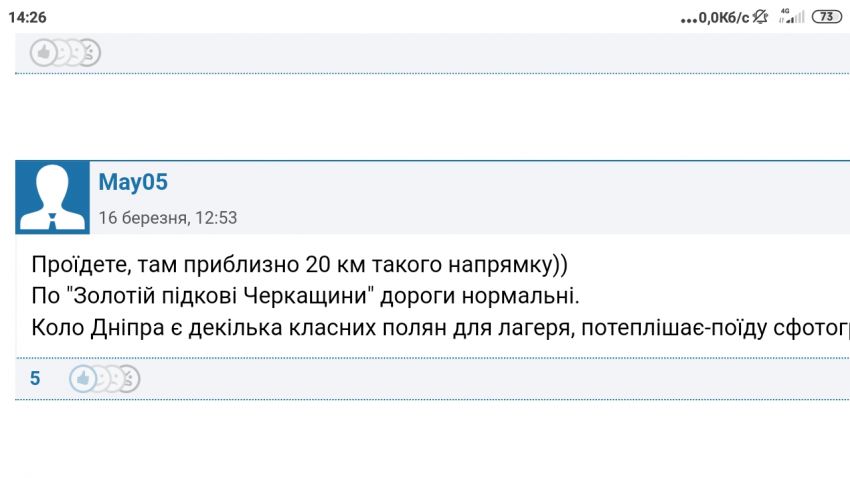
Task: Open the May05 username profile link
Action: (133, 182)
